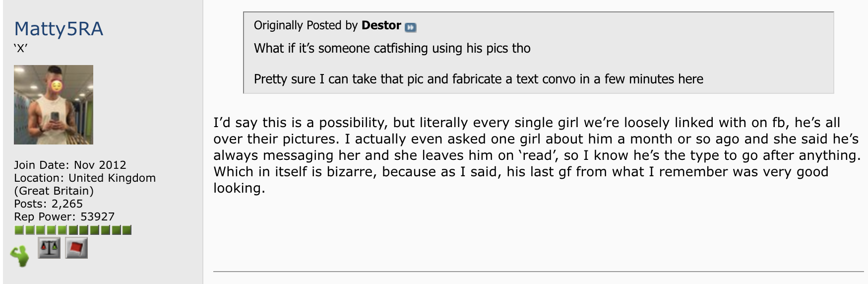Click the Destor username in the quote
868x284 pixels.
[x=381, y=25]
